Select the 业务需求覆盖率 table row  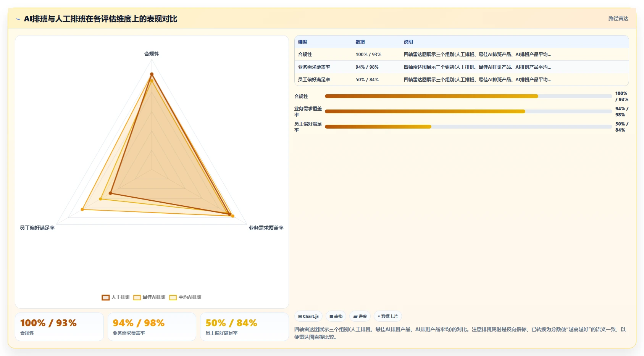(x=462, y=67)
